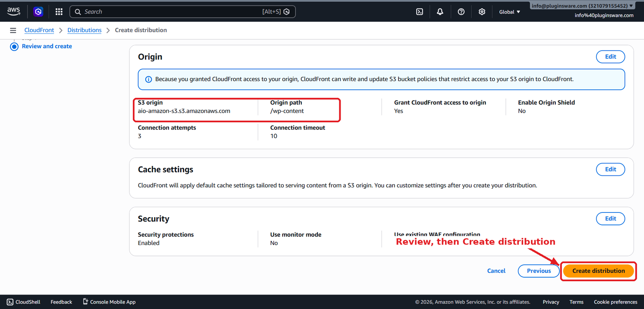This screenshot has width=644, height=309.
Task: Click the Create distribution breadcrumb text
Action: [141, 30]
